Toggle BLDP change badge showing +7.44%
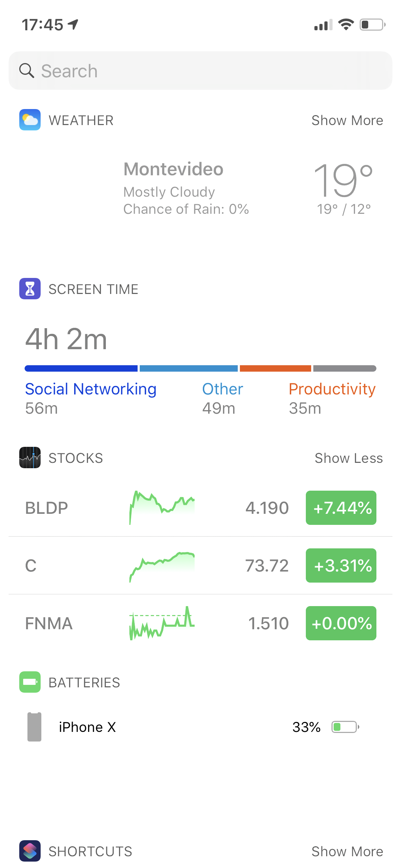401x868 pixels. [x=341, y=508]
